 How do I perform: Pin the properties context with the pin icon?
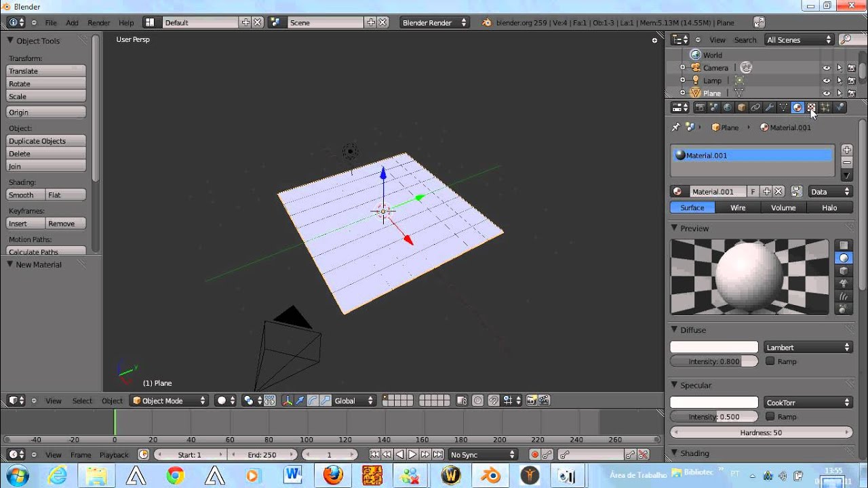coord(675,127)
